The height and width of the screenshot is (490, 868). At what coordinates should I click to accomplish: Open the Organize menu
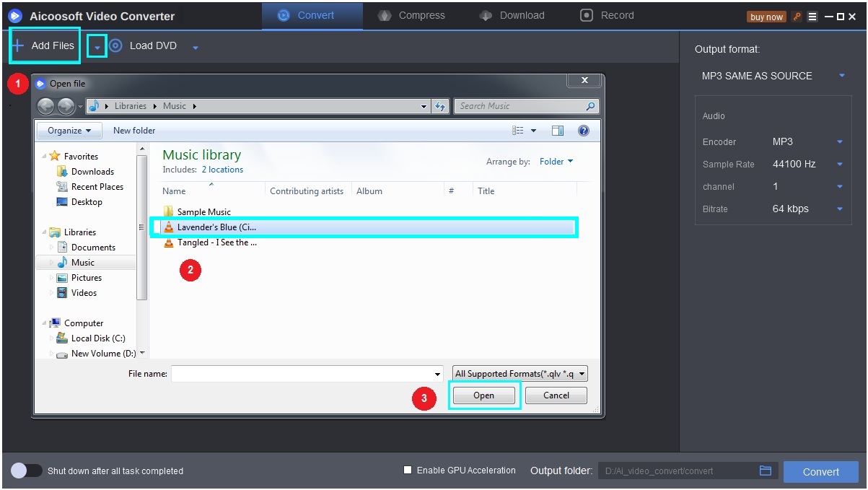tap(69, 131)
